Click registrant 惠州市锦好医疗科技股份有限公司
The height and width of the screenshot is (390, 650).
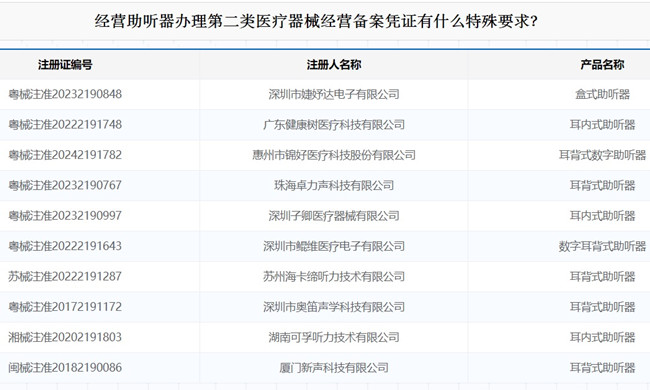(334, 155)
